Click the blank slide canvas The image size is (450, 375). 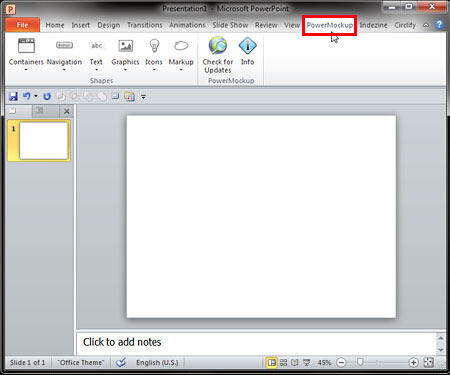pos(261,217)
